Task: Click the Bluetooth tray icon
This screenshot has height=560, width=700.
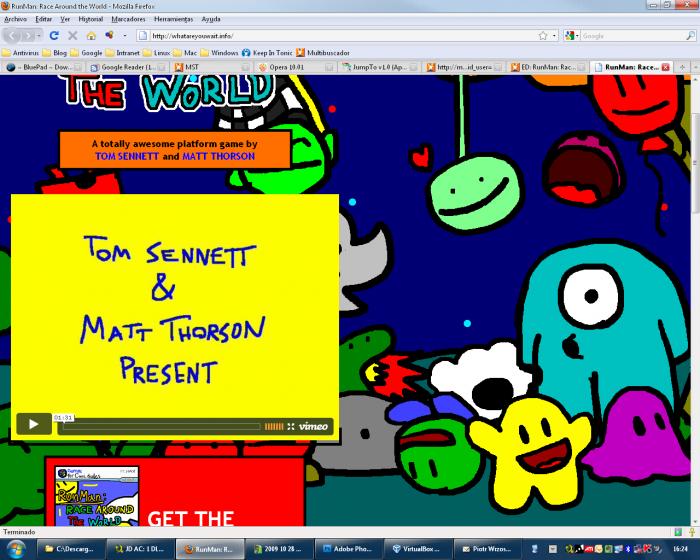Action: pyautogui.click(x=627, y=549)
